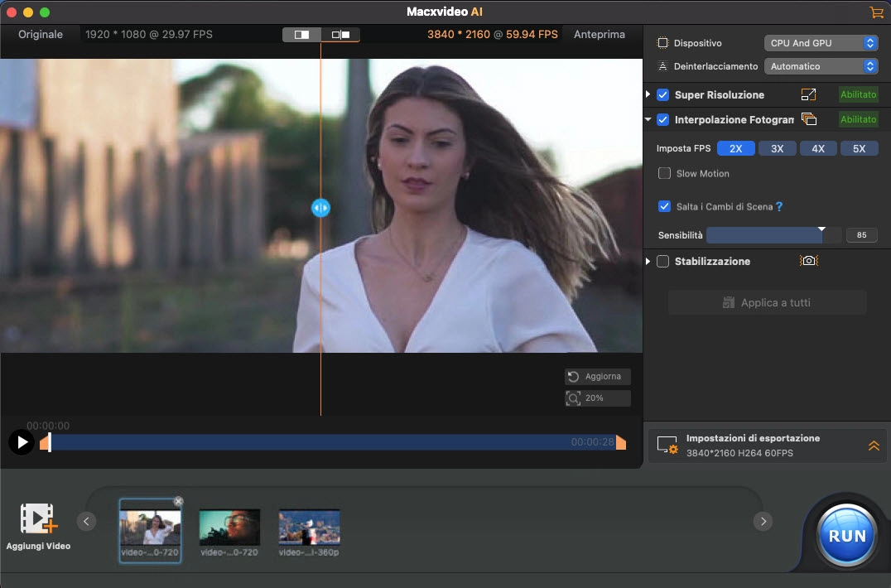The image size is (891, 588).
Task: Disable the Super Risoluzione checkbox
Action: [662, 95]
